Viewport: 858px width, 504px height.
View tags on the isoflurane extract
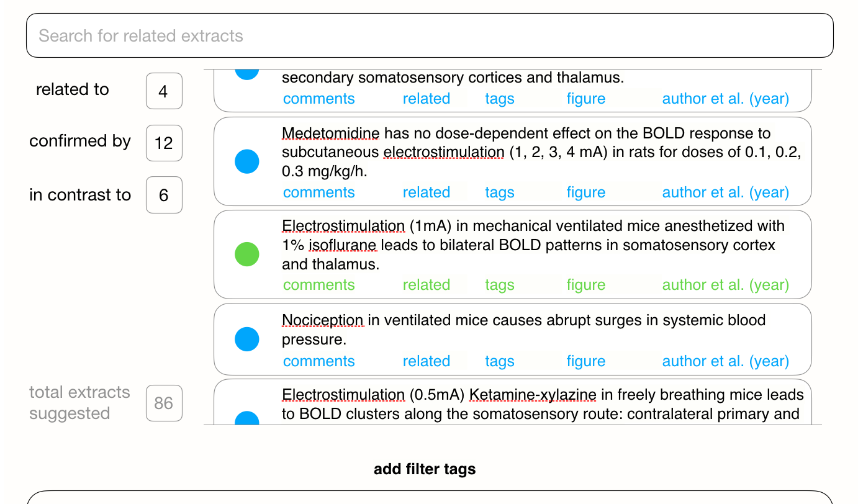coord(500,284)
